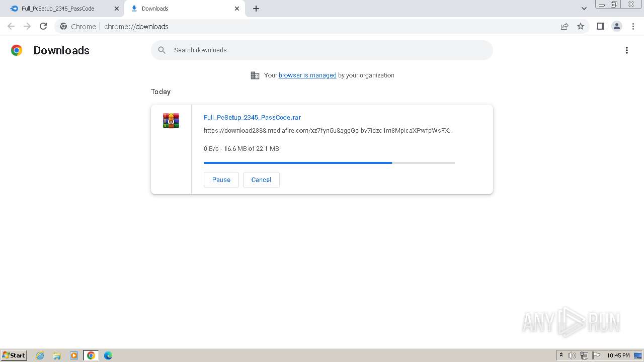Click the Search downloads field
This screenshot has height=362, width=644.
pyautogui.click(x=322, y=50)
